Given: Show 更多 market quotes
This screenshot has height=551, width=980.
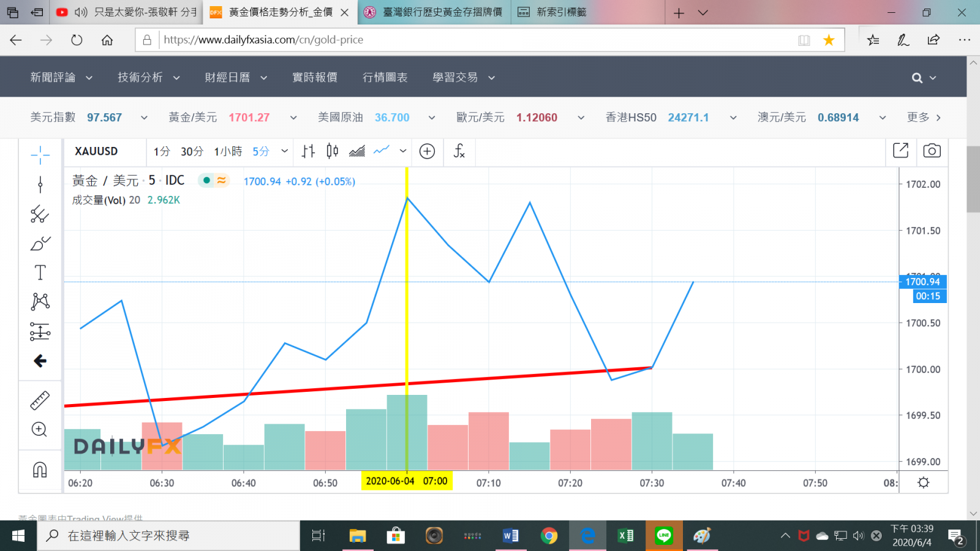Looking at the screenshot, I should [924, 117].
